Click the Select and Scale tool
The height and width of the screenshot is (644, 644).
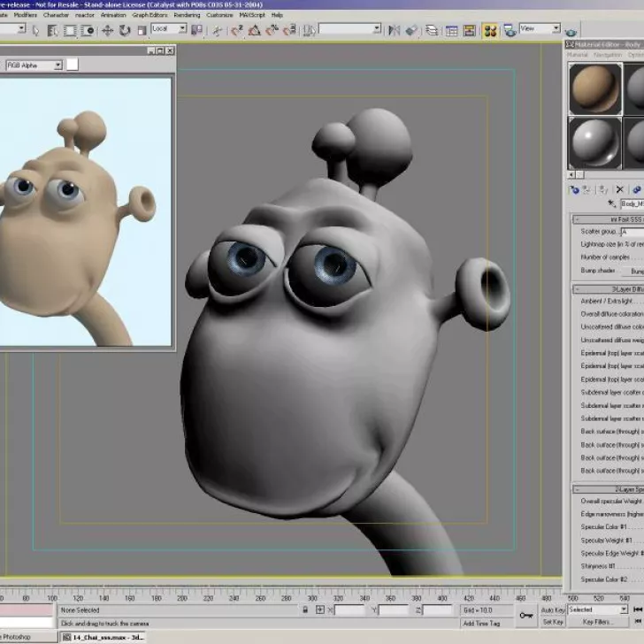click(142, 30)
